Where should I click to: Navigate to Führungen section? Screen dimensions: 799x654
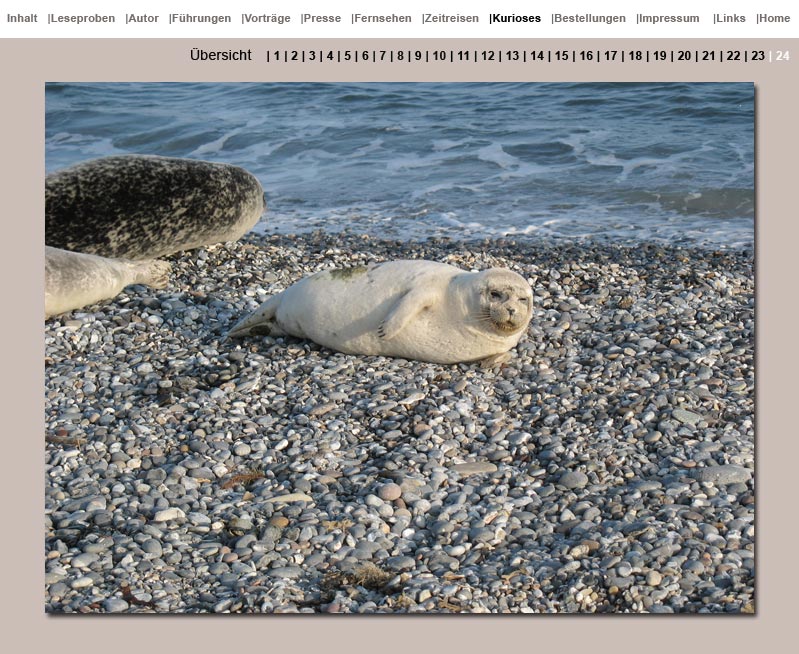201,18
